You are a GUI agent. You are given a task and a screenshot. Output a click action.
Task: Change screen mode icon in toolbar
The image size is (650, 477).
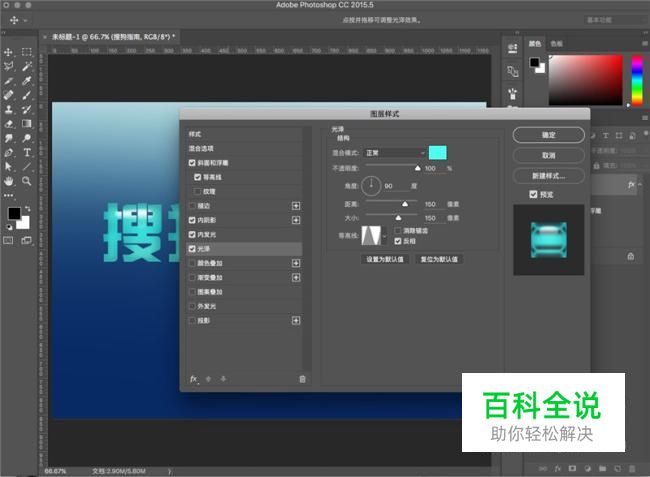27,240
